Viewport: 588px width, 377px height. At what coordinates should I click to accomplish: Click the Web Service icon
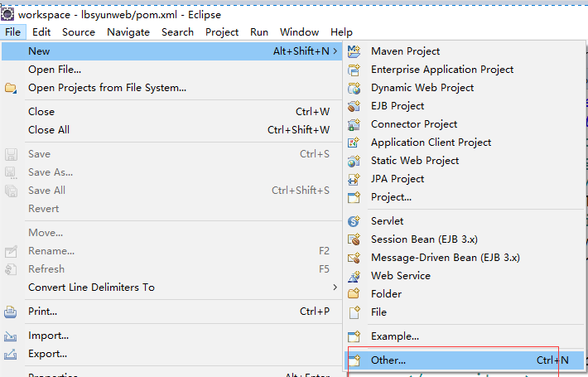pyautogui.click(x=354, y=276)
